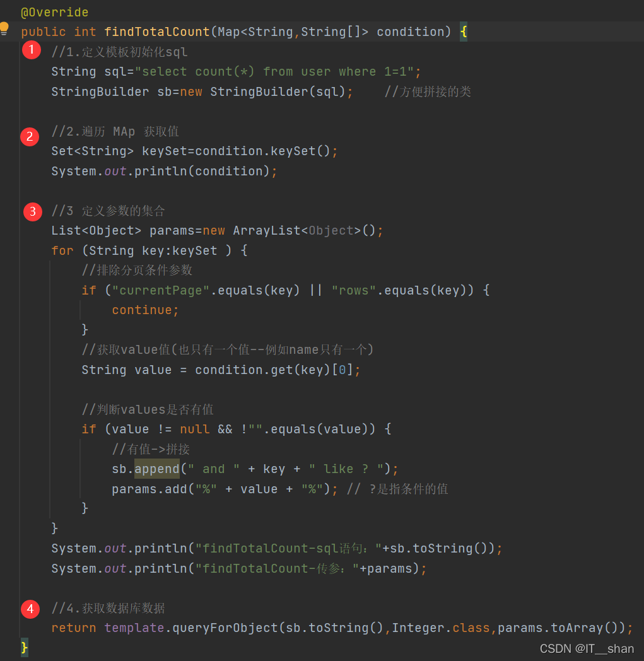Click the highlighted 'append' method call
644x661 pixels.
point(157,469)
